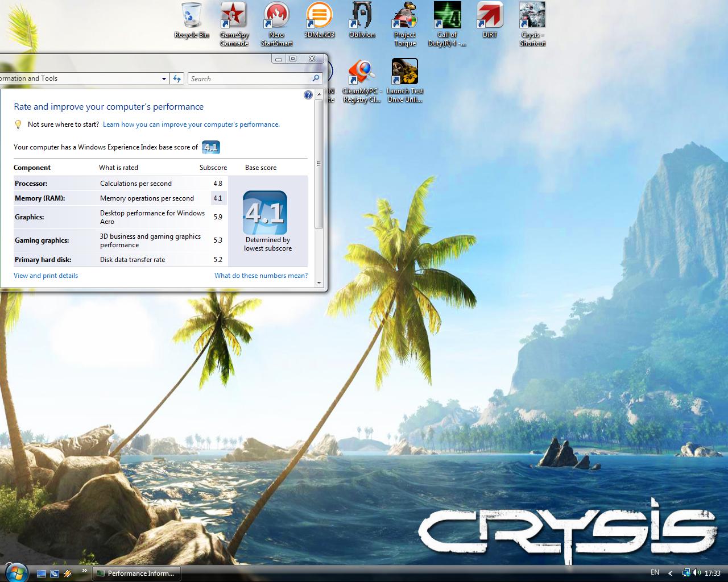The height and width of the screenshot is (582, 728).
Task: Click 'Determined by lowest subscore' caption
Action: [268, 244]
